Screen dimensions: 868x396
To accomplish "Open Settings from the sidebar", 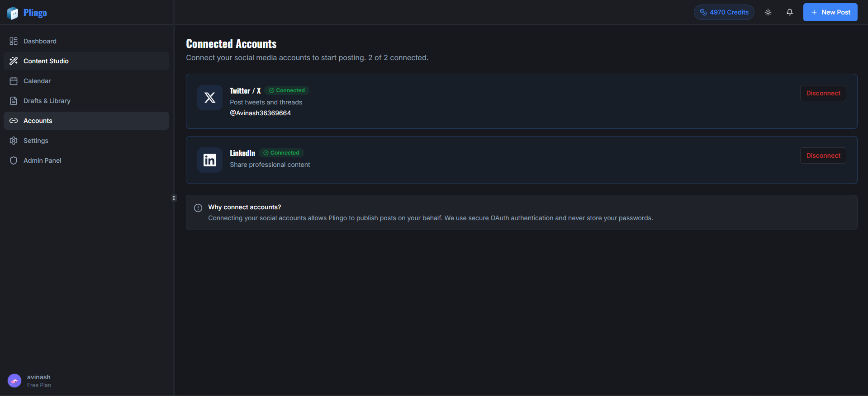I will (x=86, y=141).
